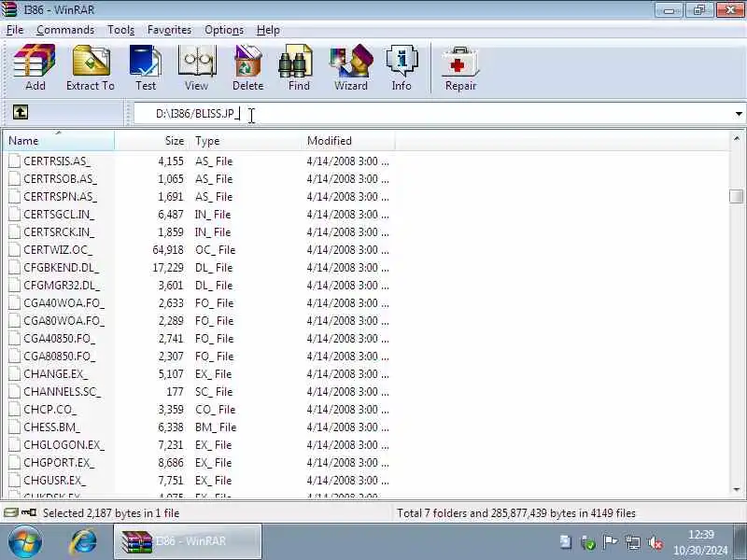Click the vertical scrollbar thumb
747x560 pixels.
pos(737,196)
